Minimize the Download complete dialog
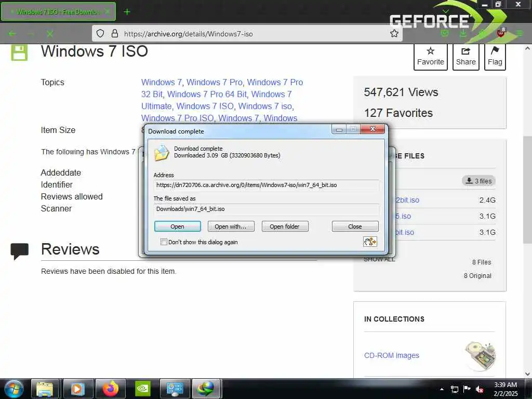Image resolution: width=532 pixels, height=399 pixels. pos(339,129)
